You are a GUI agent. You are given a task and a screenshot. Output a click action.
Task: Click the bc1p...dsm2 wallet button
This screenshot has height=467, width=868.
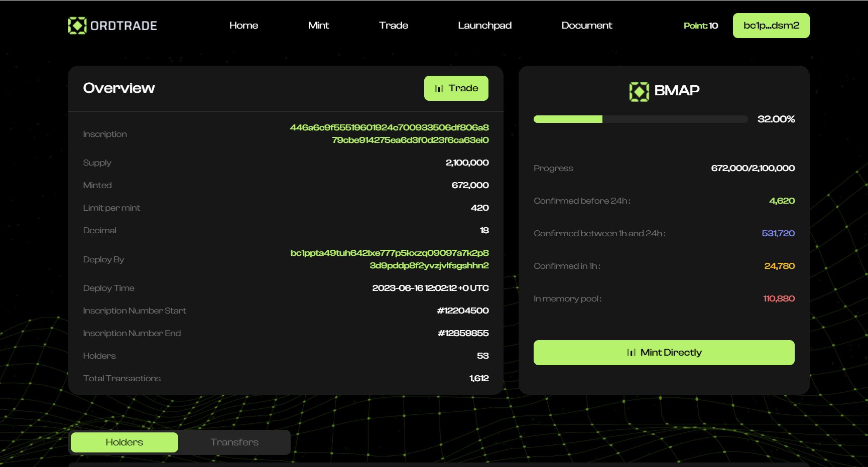(771, 26)
